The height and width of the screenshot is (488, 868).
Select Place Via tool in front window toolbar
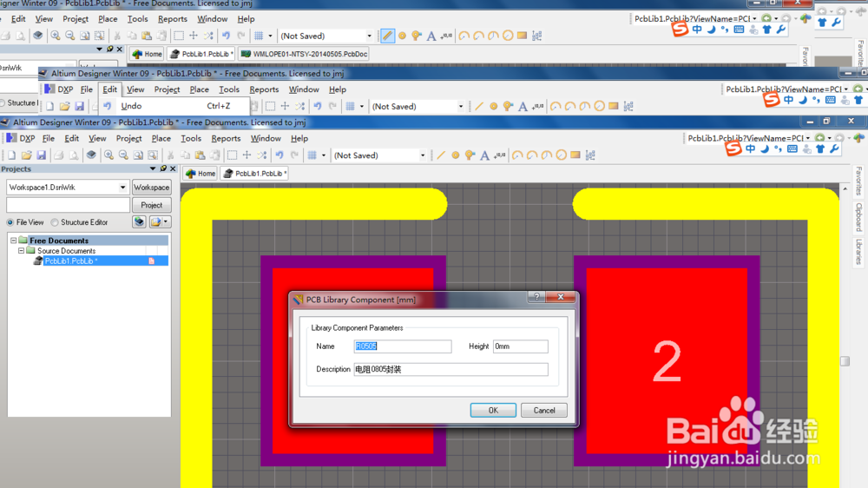point(470,155)
